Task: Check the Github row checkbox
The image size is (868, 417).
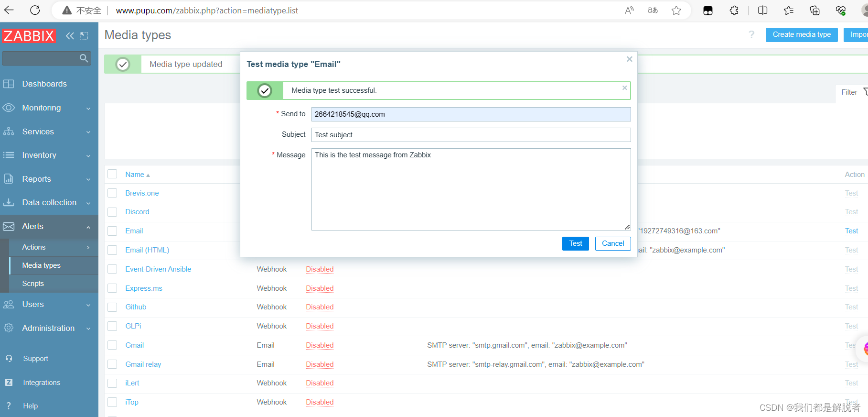Action: tap(112, 307)
